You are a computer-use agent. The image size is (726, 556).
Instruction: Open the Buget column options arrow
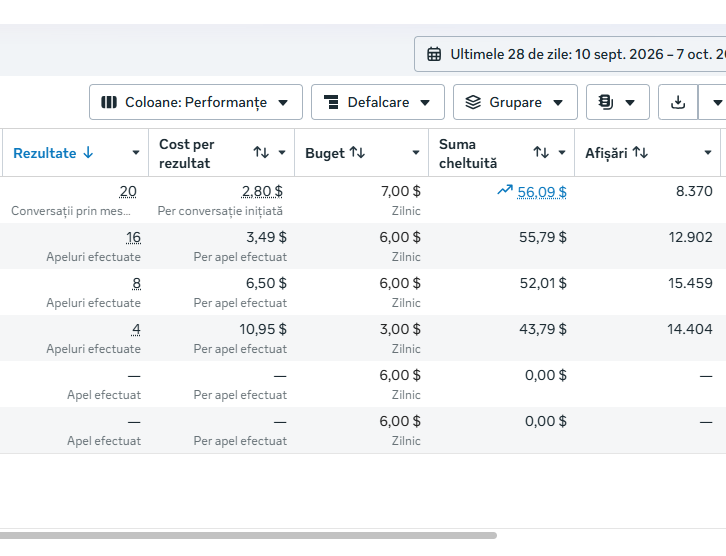pos(416,153)
